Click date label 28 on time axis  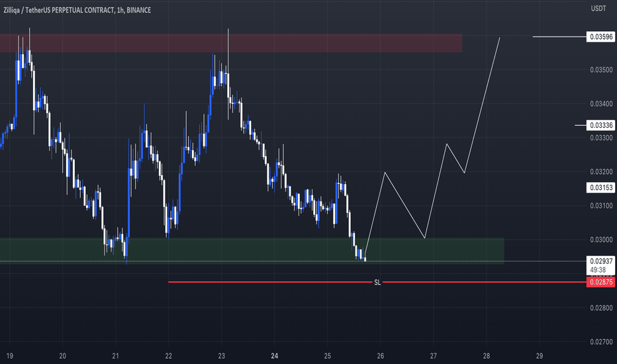[x=487, y=356]
